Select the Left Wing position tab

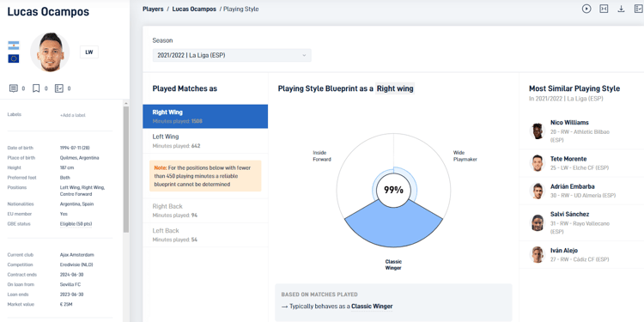coord(205,141)
